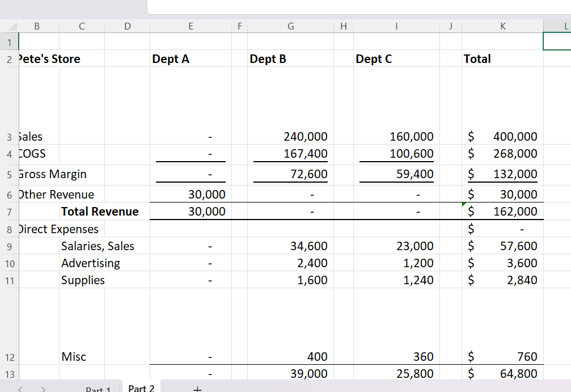Select the Part 2 sheet tab
The width and height of the screenshot is (571, 392).
click(141, 388)
